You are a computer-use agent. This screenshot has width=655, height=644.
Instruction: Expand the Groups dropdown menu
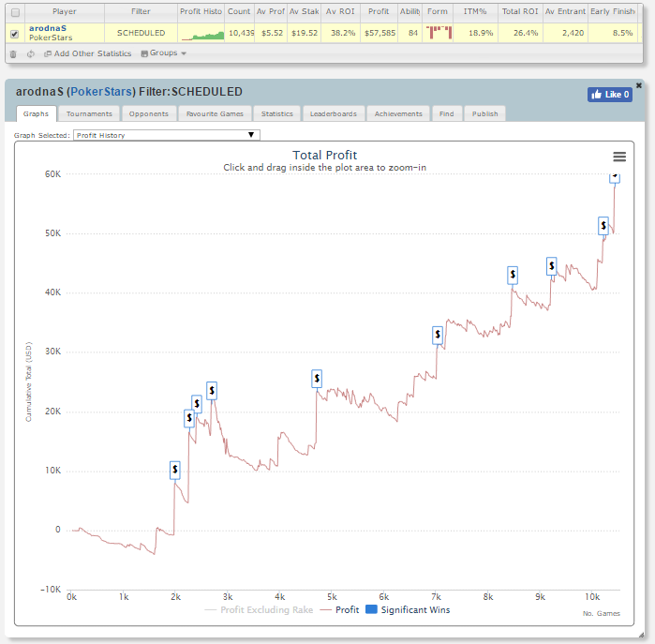coord(163,53)
